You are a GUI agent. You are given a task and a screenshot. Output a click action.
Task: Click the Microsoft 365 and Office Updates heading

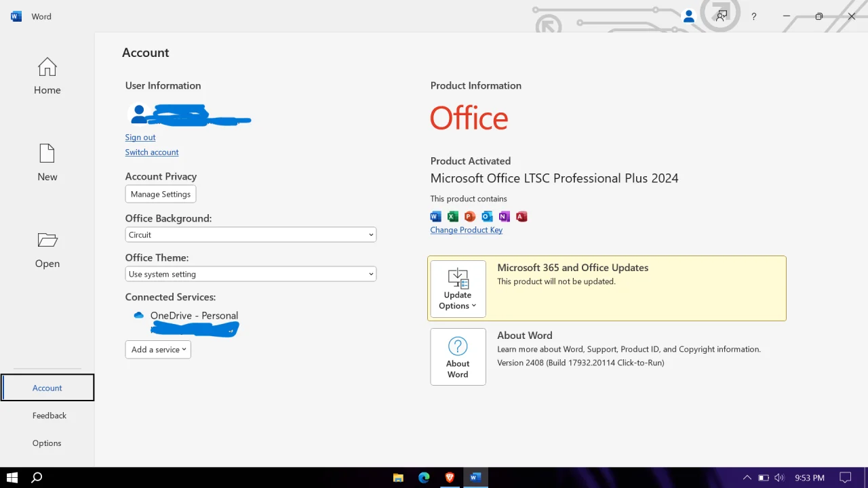573,268
